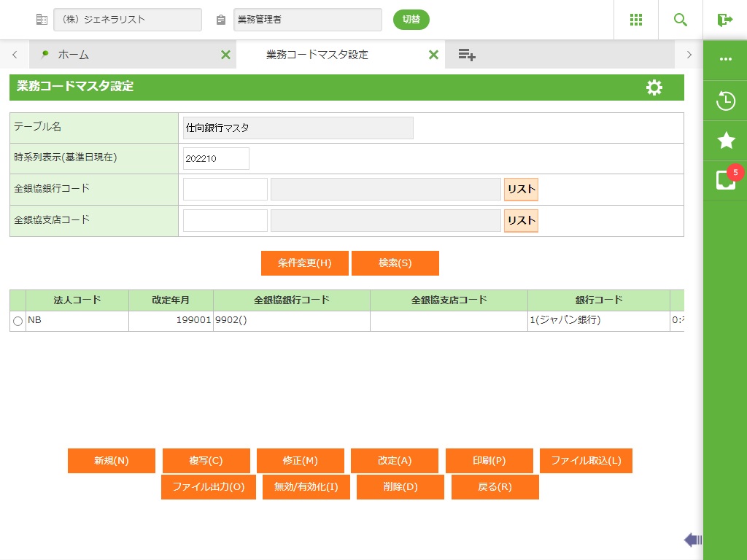
Task: Open the apps grid menu icon
Action: tap(635, 20)
